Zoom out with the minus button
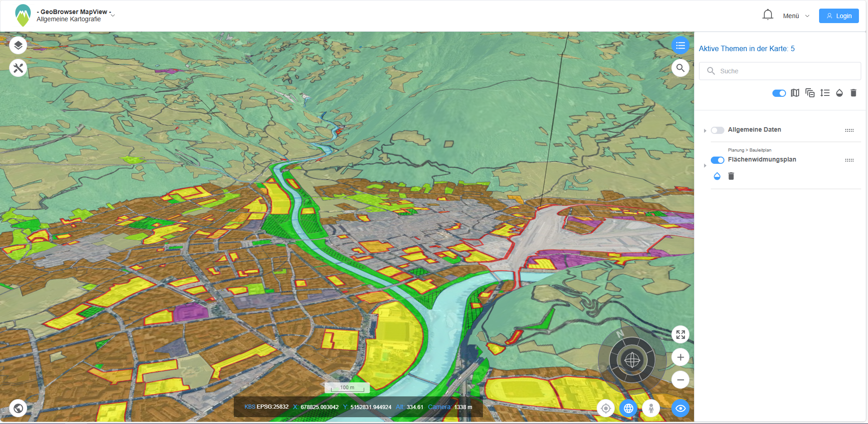 [680, 380]
